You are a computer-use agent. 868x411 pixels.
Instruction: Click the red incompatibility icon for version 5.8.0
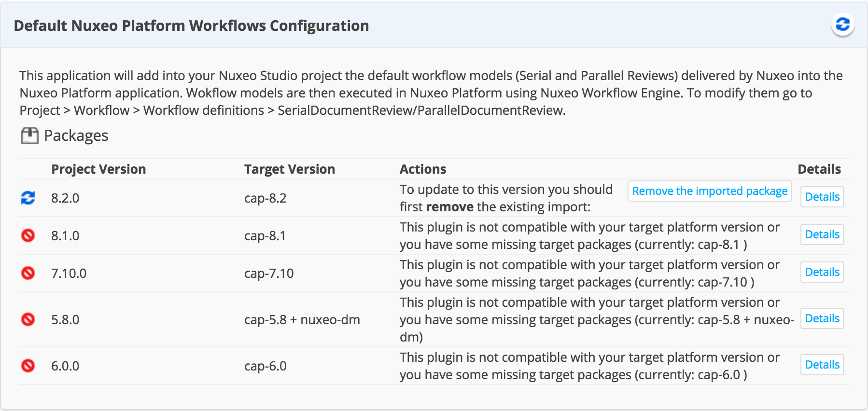click(x=28, y=319)
